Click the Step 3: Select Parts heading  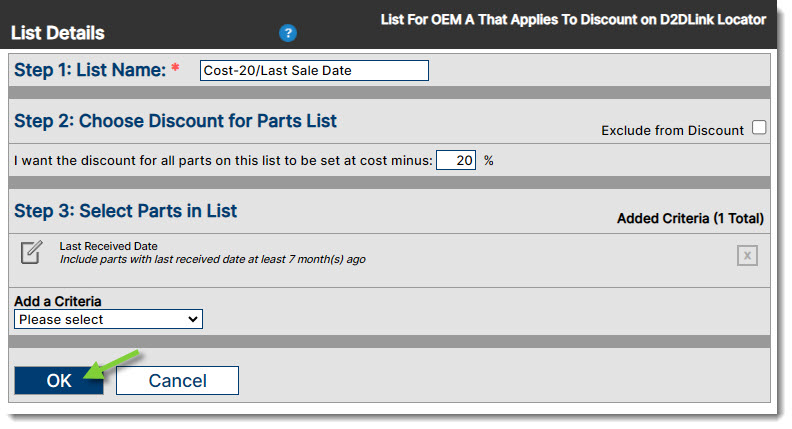pyautogui.click(x=125, y=211)
